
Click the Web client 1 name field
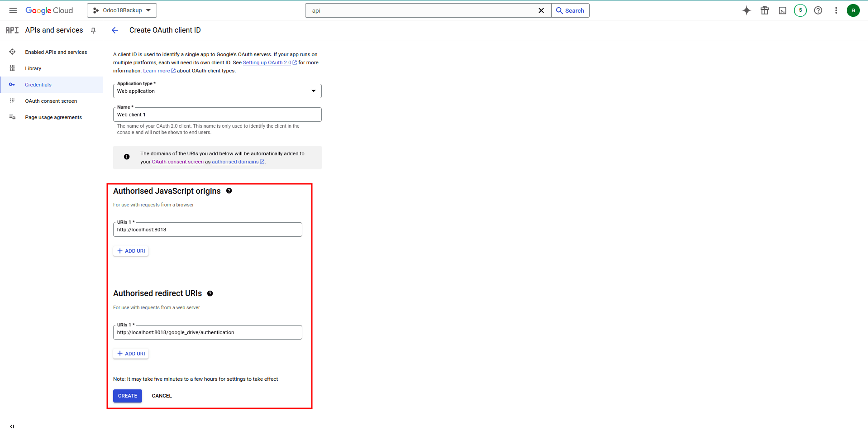coord(217,115)
